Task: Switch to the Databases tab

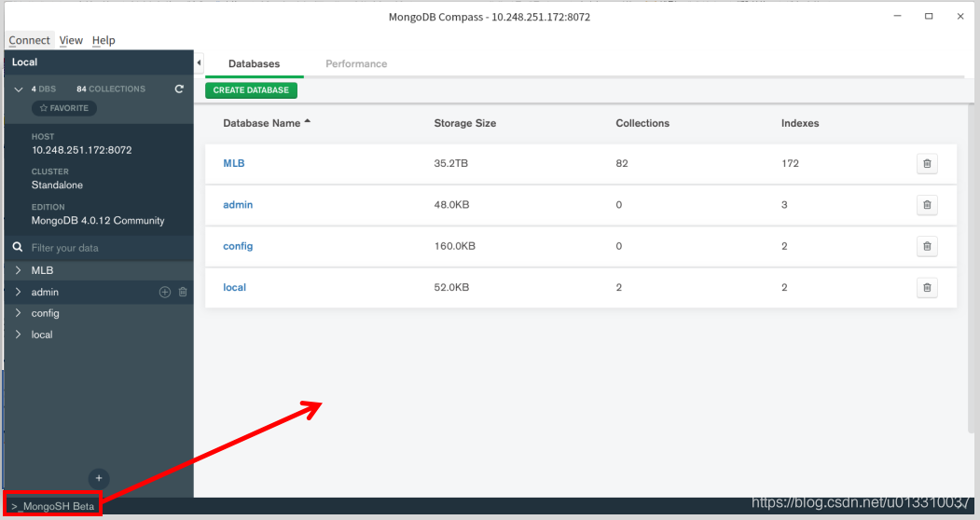Action: tap(255, 63)
